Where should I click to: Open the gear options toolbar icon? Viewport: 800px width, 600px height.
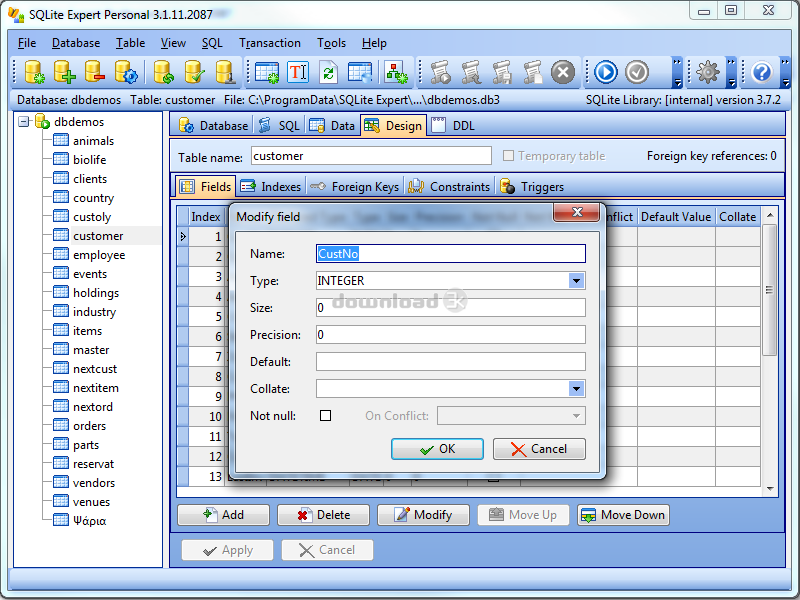tap(708, 72)
